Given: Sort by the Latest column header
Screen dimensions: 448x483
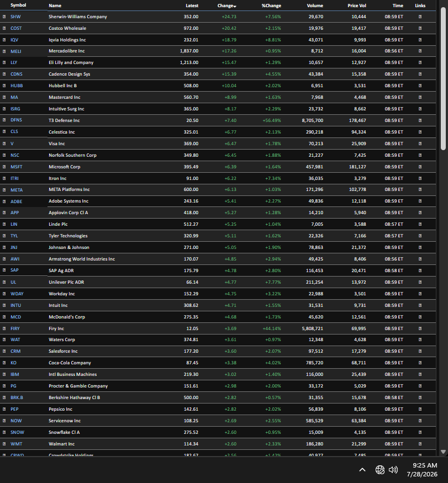Looking at the screenshot, I should pos(192,6).
